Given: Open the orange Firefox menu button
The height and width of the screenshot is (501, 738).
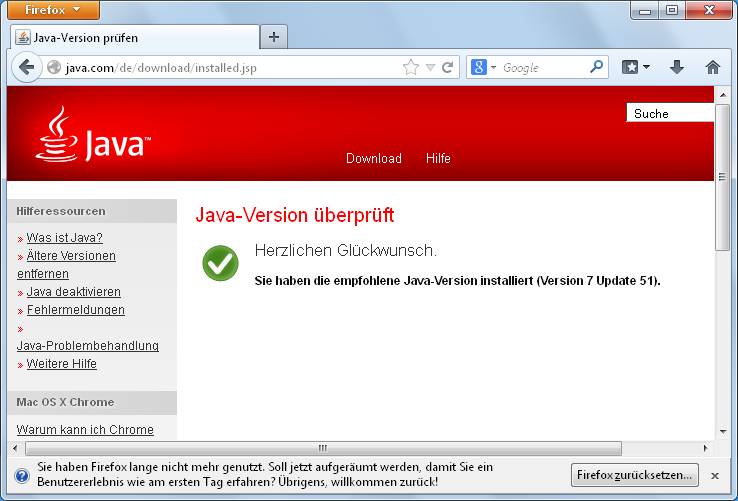Looking at the screenshot, I should point(53,10).
